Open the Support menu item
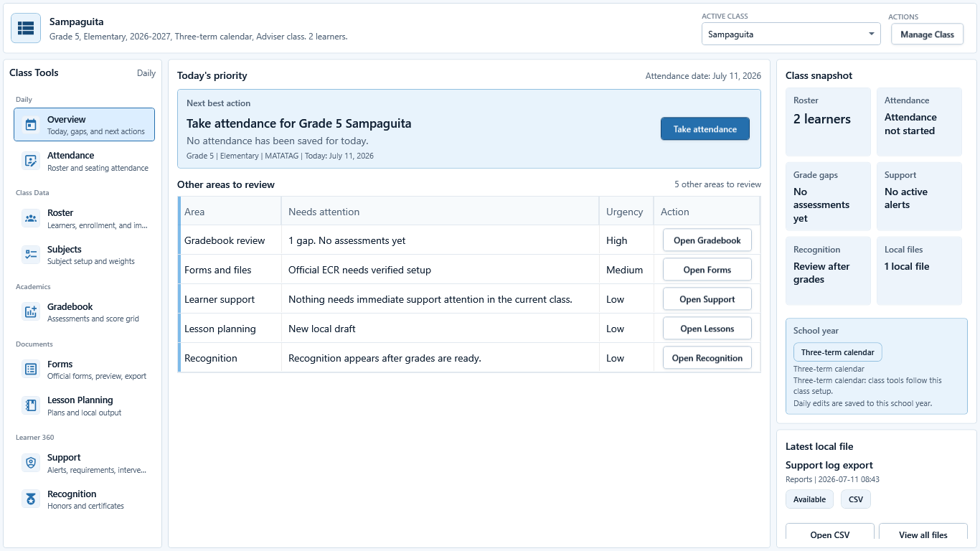The image size is (980, 551). [x=84, y=463]
